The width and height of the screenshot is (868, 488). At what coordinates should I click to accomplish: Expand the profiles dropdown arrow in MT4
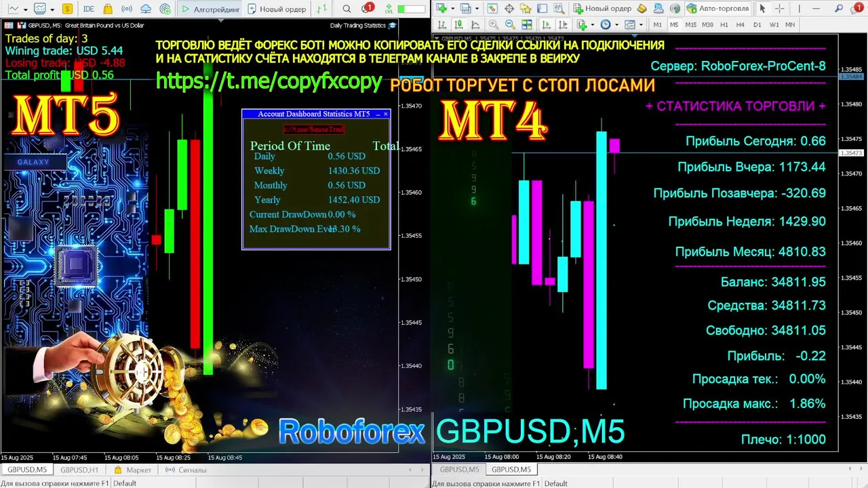click(x=477, y=9)
